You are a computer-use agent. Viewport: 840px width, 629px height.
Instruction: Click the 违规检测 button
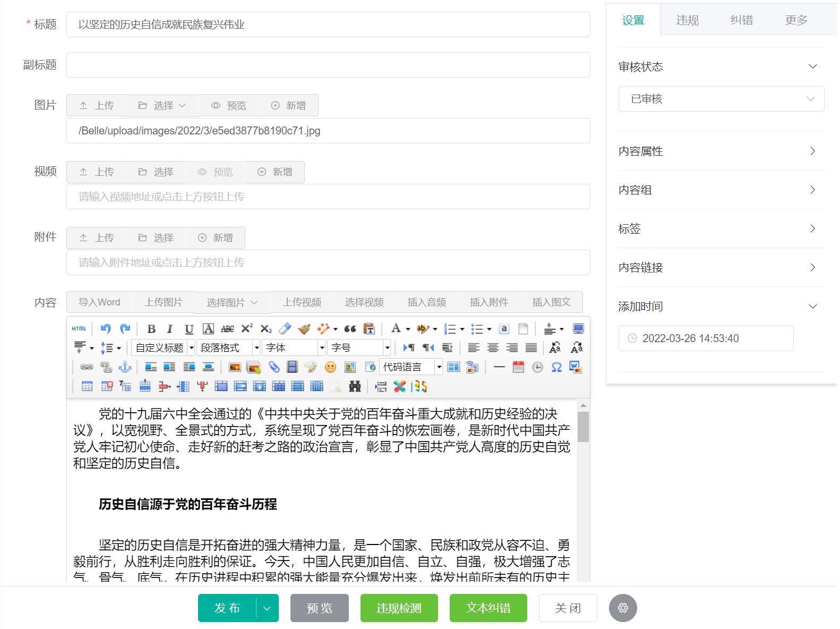[399, 608]
